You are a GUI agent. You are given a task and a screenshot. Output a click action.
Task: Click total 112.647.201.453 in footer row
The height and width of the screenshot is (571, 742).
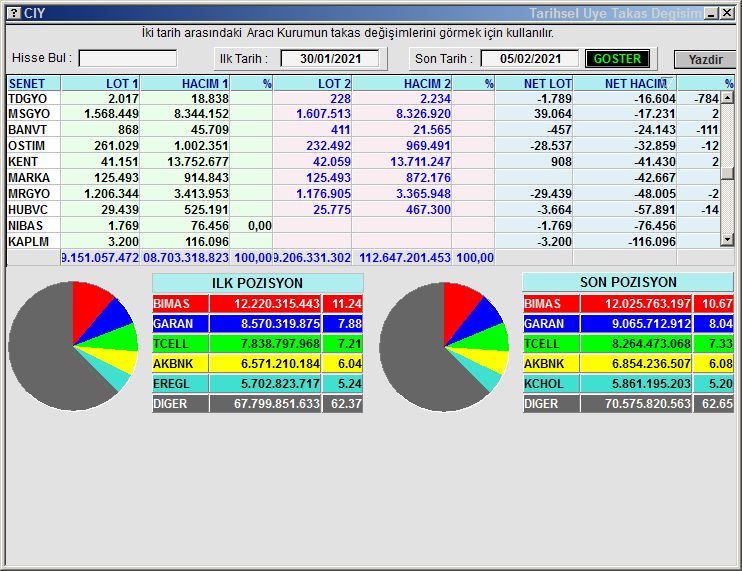coord(405,258)
